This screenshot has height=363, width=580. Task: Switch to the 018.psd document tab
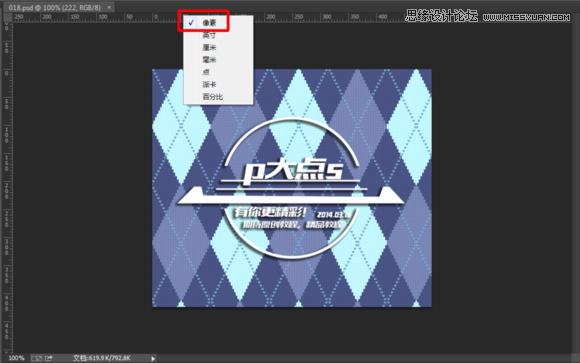pos(55,7)
